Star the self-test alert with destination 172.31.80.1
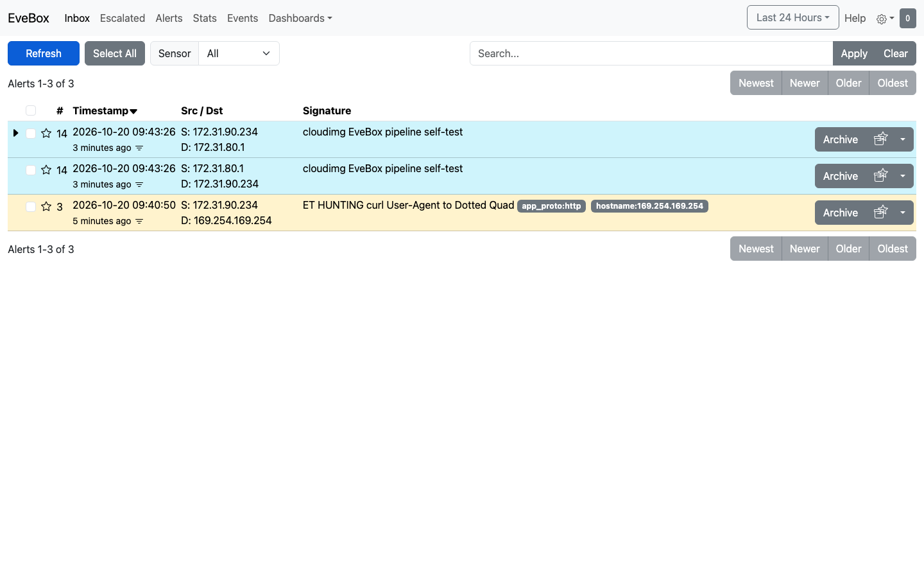 tap(46, 134)
